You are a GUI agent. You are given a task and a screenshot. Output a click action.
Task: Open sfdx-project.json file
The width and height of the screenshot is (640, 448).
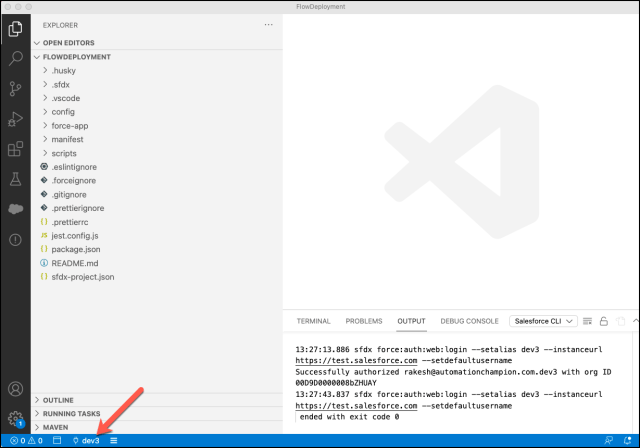pyautogui.click(x=82, y=276)
